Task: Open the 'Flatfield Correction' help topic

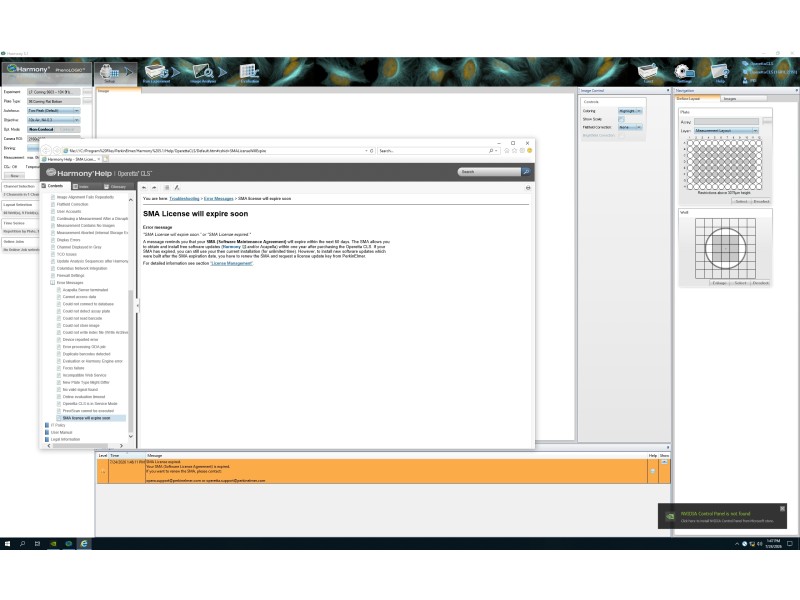Action: coord(72,204)
